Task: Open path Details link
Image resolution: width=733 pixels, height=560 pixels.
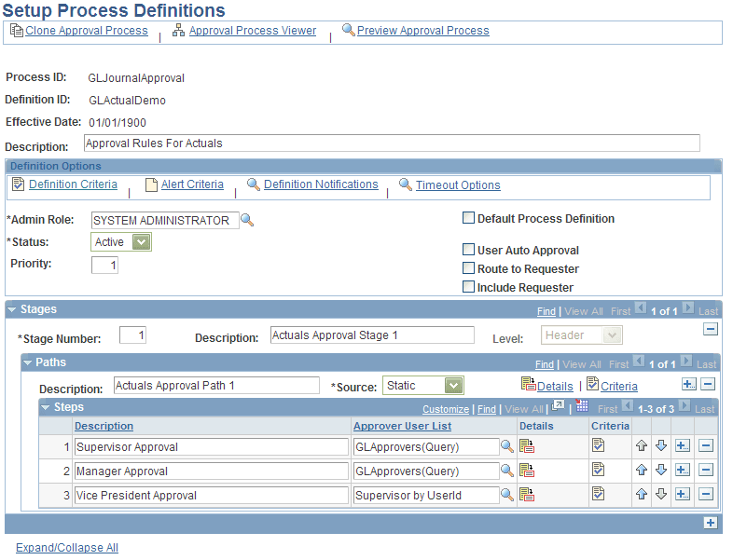Action: click(x=555, y=387)
